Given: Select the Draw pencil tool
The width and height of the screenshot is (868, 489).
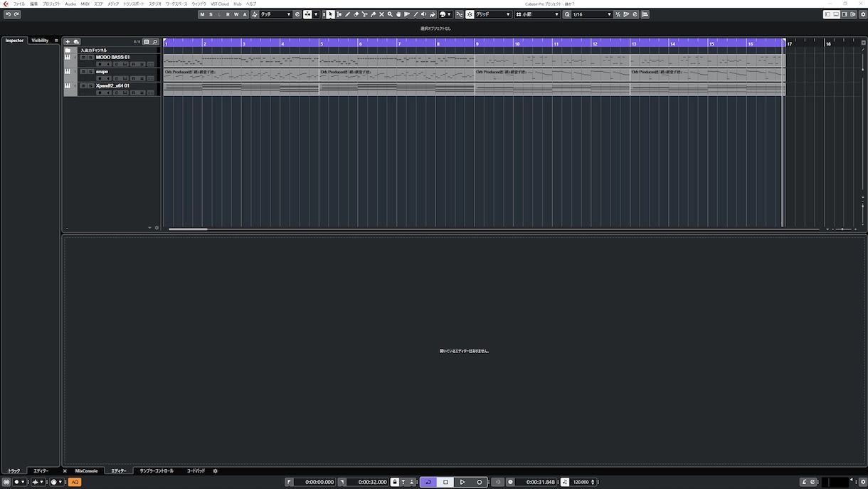Looking at the screenshot, I should tap(347, 14).
